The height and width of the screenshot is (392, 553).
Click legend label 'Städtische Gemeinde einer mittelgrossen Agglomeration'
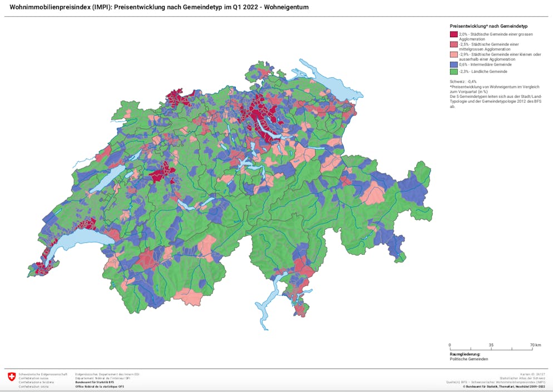pyautogui.click(x=489, y=47)
